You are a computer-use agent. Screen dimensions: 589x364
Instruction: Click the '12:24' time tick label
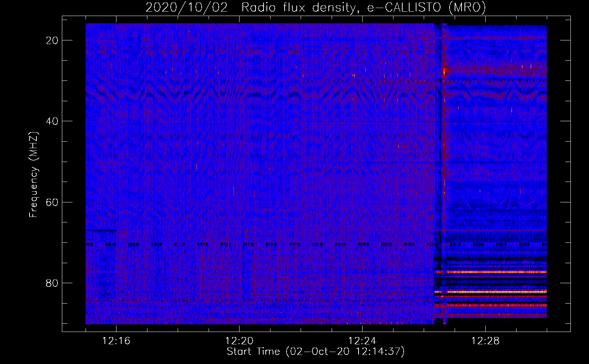pyautogui.click(x=362, y=341)
